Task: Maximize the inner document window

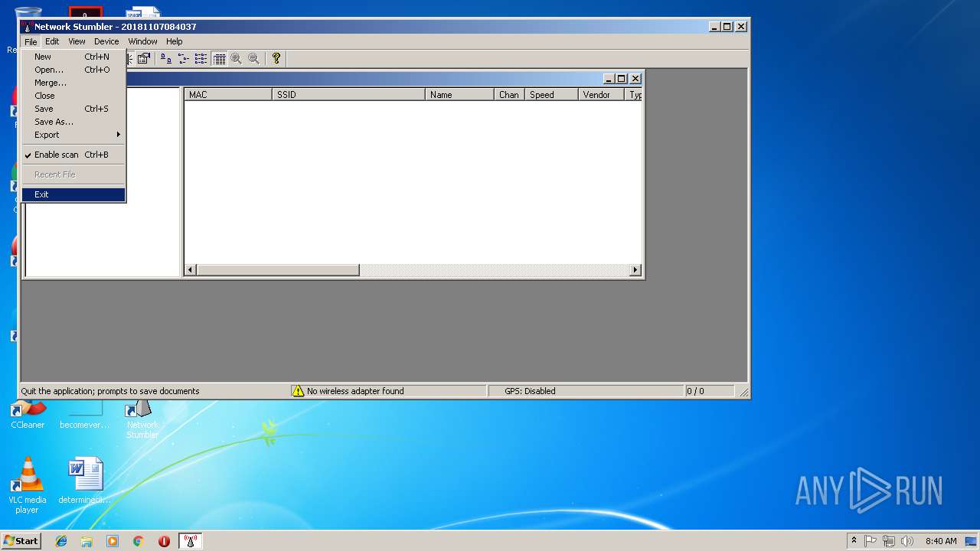Action: click(x=622, y=78)
